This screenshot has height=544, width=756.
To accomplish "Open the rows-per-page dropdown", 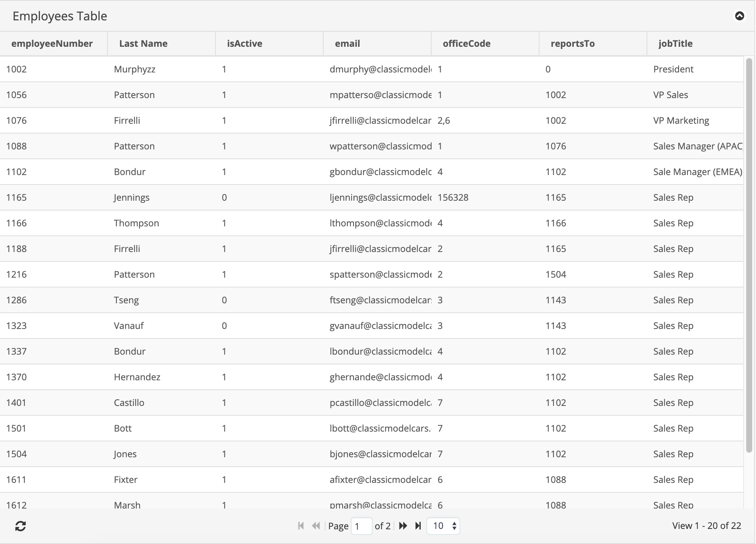I will point(443,526).
